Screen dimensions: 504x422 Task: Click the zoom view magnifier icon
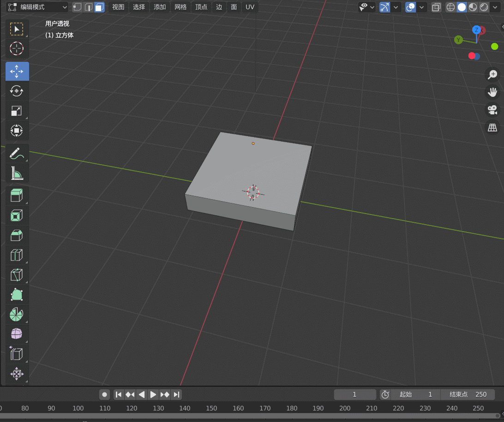coord(492,75)
